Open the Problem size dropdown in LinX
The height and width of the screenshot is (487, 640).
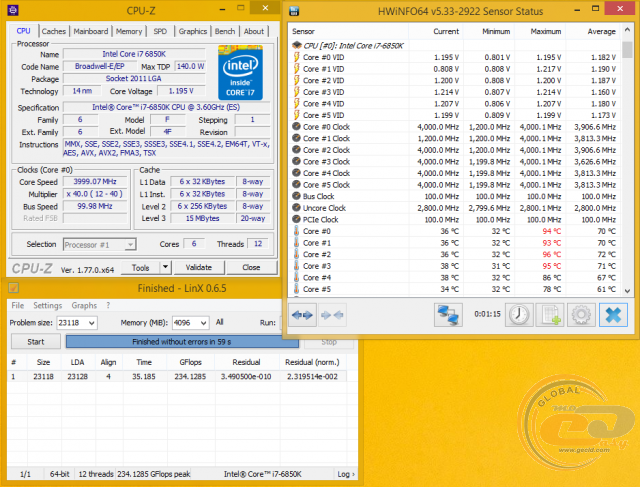coord(92,323)
